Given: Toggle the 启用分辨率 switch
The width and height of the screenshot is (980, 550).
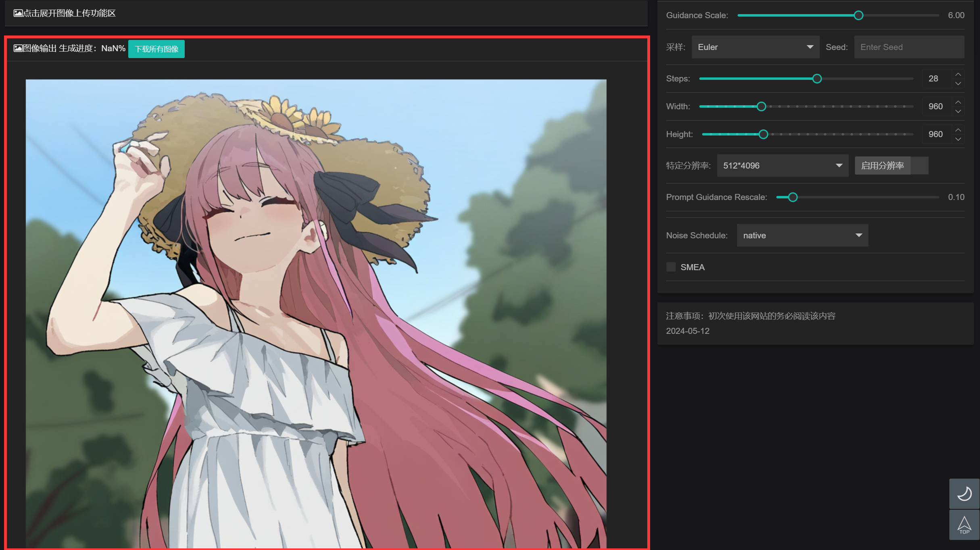Looking at the screenshot, I should [919, 166].
